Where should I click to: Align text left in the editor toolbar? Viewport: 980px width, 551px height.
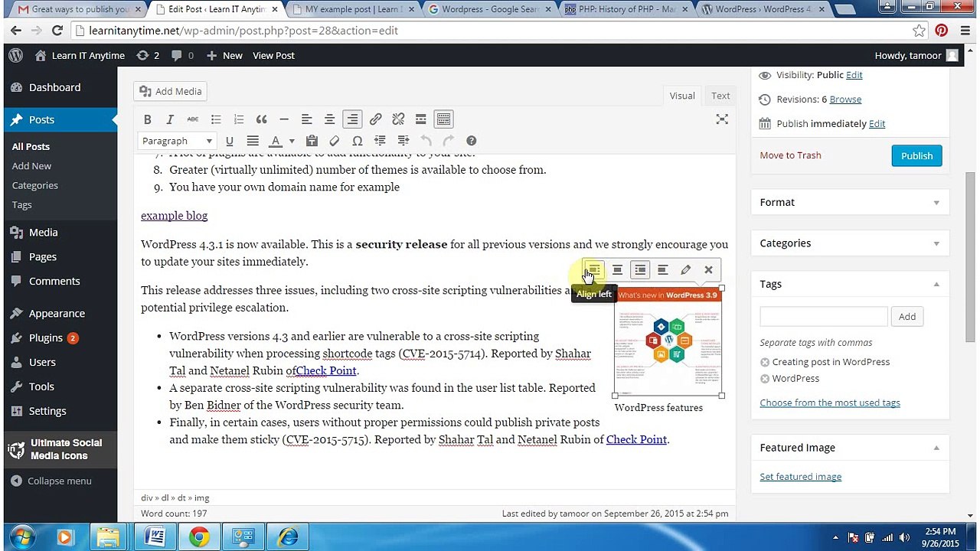pos(307,119)
